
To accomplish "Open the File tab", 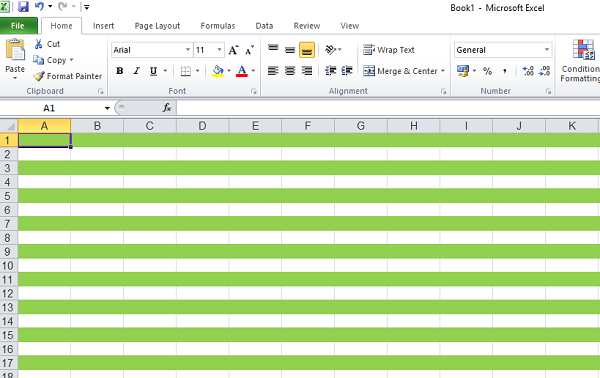I will click(x=18, y=26).
